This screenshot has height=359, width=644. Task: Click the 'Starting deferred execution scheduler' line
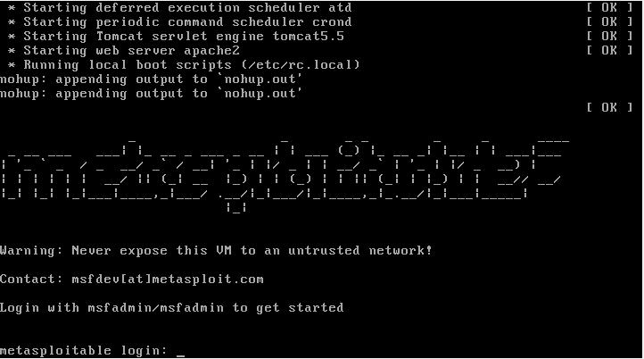pyautogui.click(x=180, y=7)
